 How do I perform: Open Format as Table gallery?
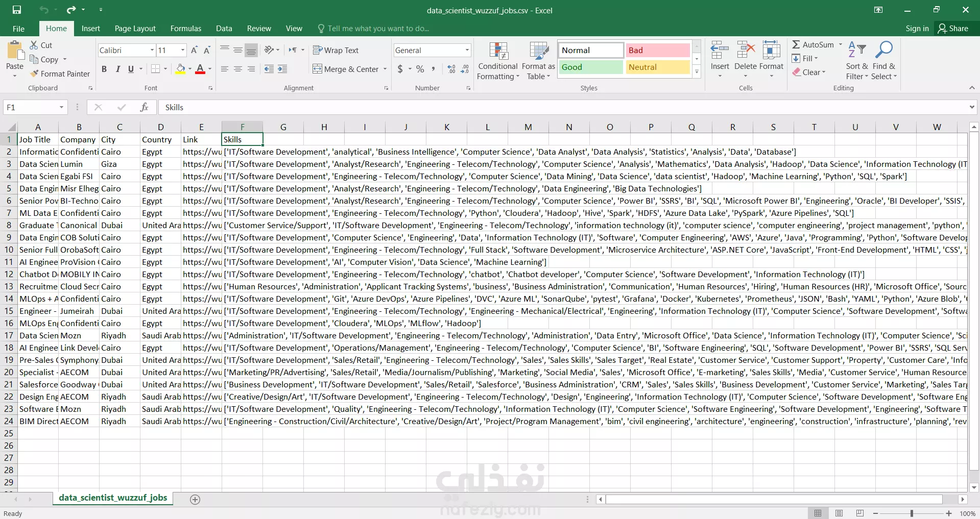(538, 61)
